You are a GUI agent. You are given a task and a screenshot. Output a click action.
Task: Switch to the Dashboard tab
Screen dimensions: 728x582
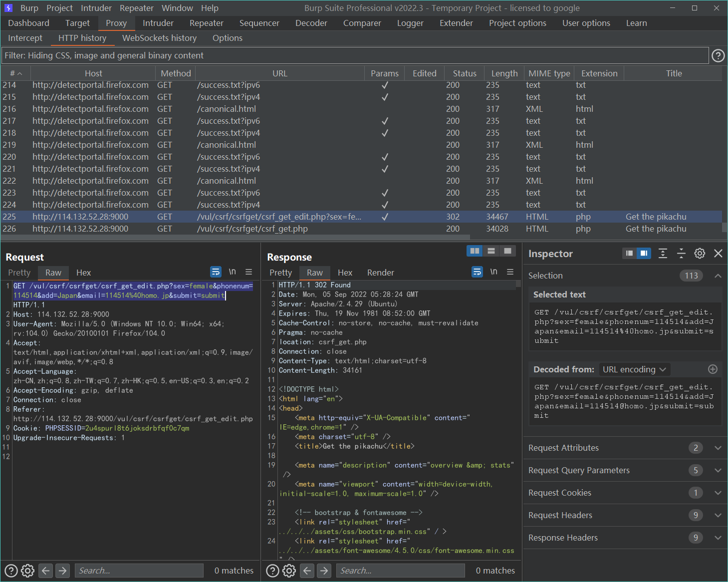(29, 23)
